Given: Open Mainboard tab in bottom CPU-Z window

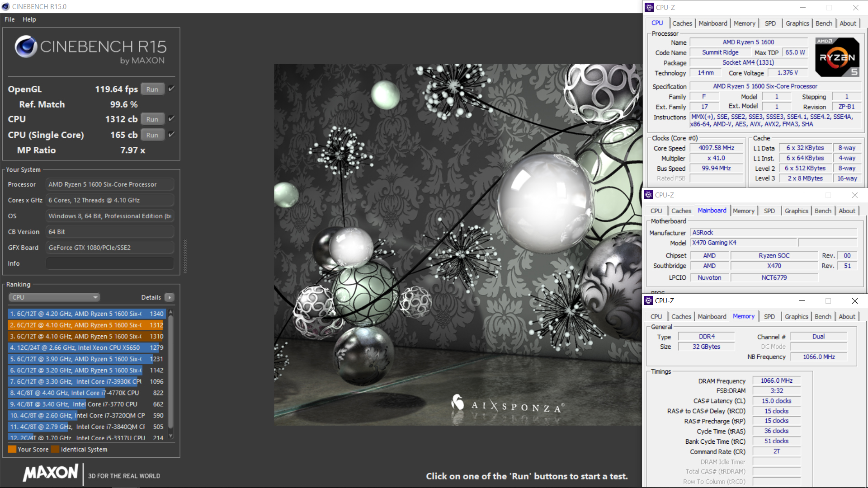Looking at the screenshot, I should tap(712, 317).
